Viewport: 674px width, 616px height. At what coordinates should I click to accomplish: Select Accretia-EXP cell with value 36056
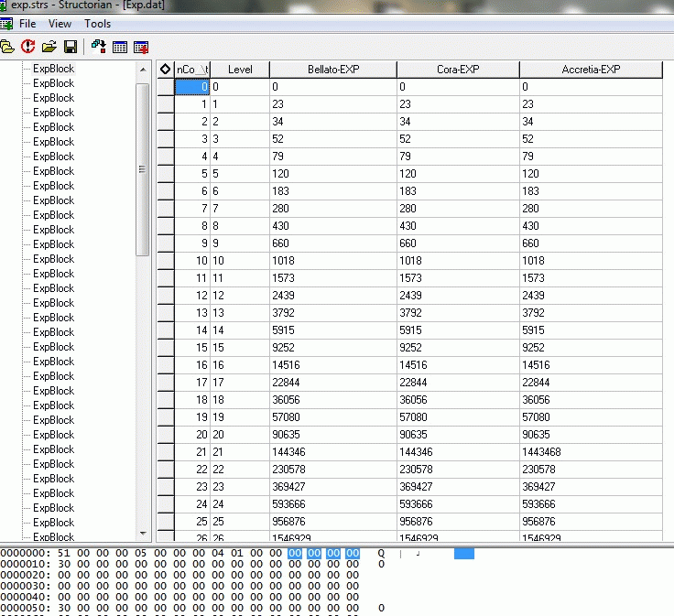pyautogui.click(x=591, y=400)
